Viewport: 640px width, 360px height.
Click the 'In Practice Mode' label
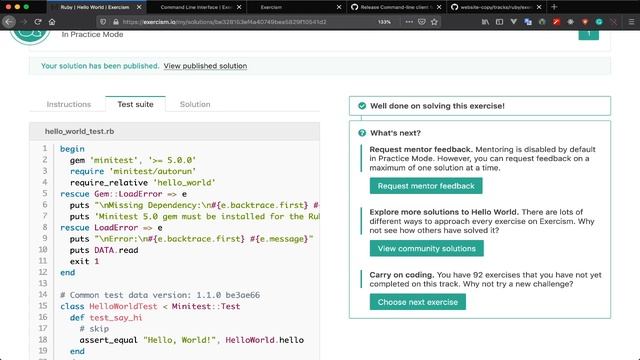[92, 34]
